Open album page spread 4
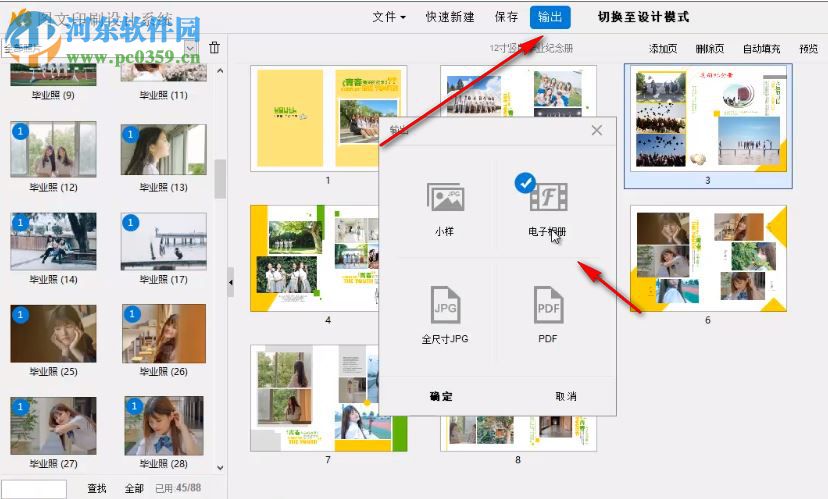Screen dimensions: 828x499 [315, 258]
